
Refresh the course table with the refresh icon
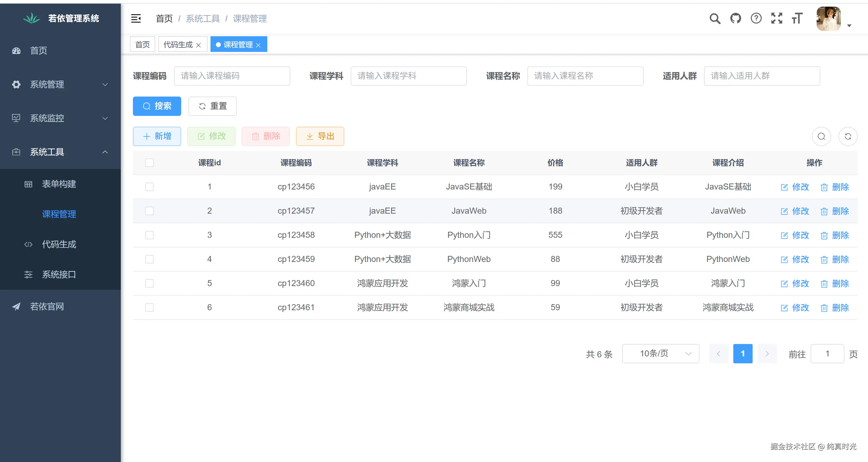pyautogui.click(x=848, y=136)
